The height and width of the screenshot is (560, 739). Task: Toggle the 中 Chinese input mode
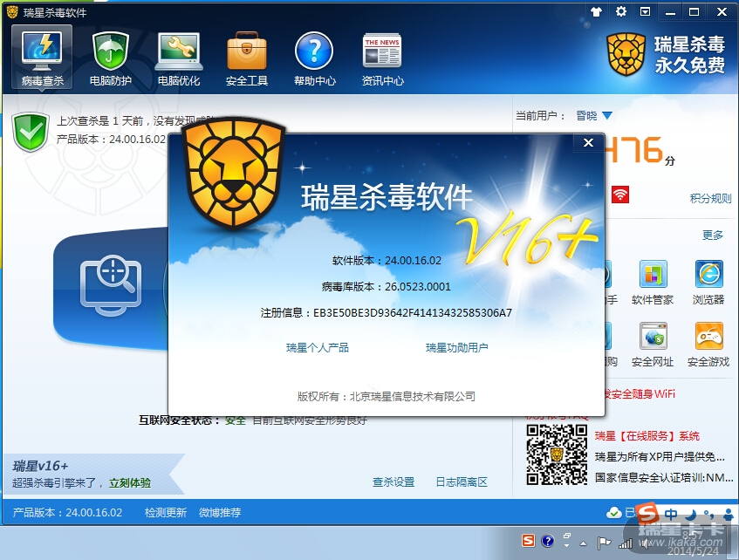671,514
